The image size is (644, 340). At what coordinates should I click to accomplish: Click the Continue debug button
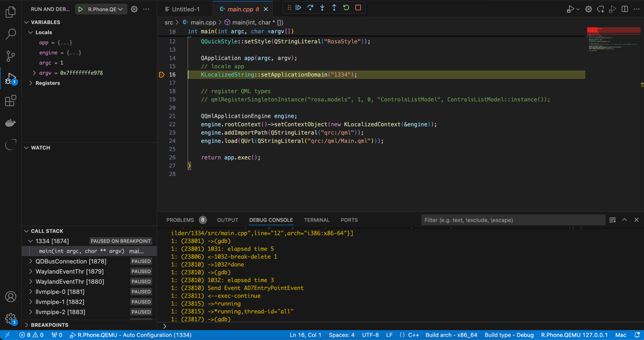298,8
